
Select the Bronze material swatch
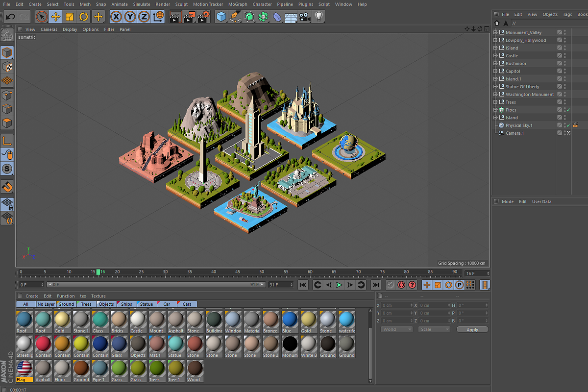[x=270, y=322]
